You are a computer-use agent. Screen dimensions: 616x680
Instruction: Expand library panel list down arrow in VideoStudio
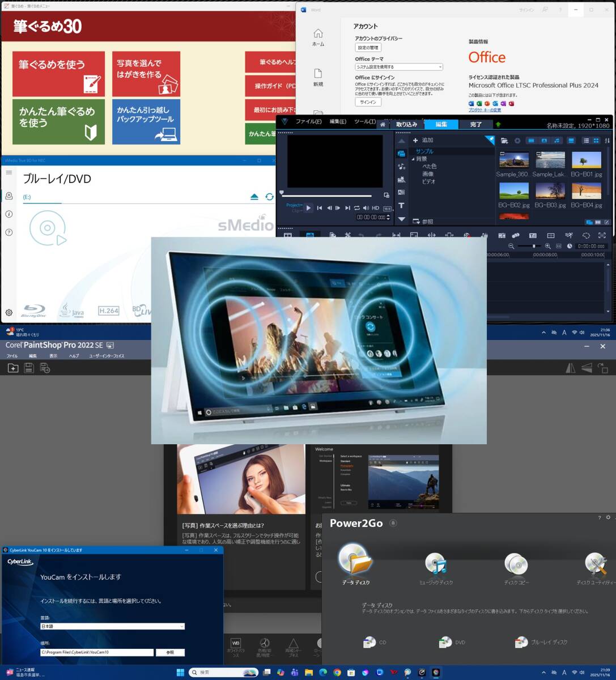coord(402,219)
